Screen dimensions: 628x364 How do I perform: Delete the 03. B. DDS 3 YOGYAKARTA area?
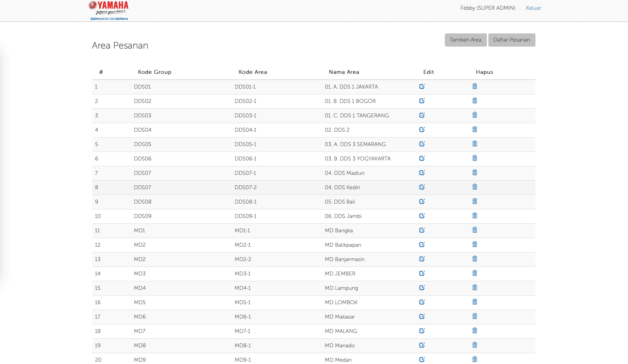pos(475,158)
